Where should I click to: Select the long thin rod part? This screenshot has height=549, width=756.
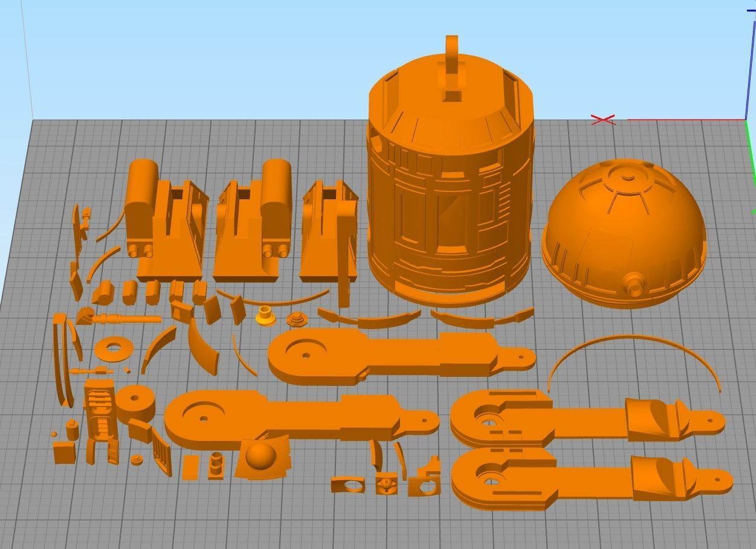(x=120, y=318)
